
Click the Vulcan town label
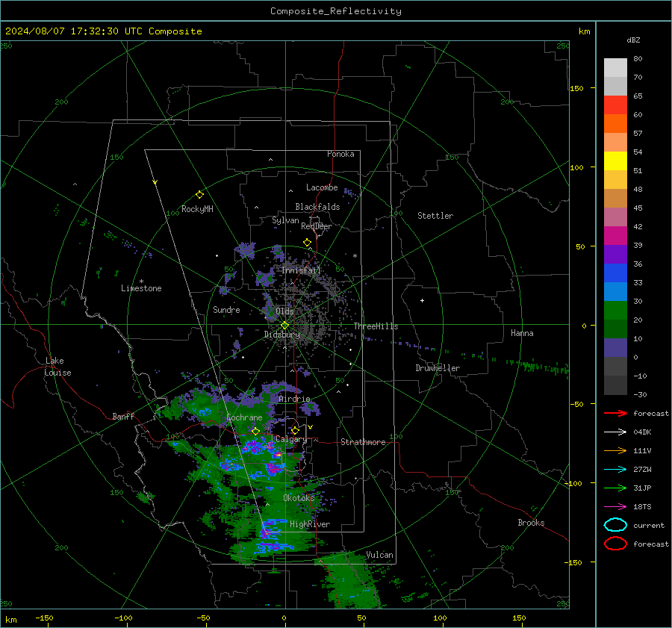pos(380,555)
